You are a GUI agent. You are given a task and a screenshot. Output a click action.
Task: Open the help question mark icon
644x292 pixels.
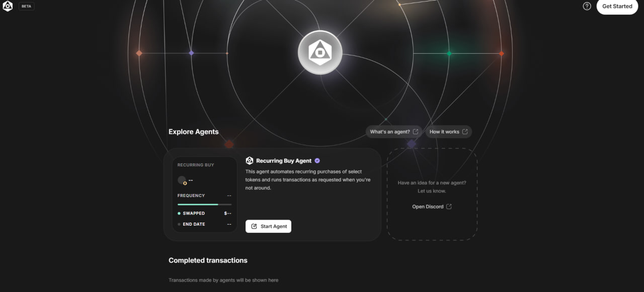pyautogui.click(x=587, y=6)
